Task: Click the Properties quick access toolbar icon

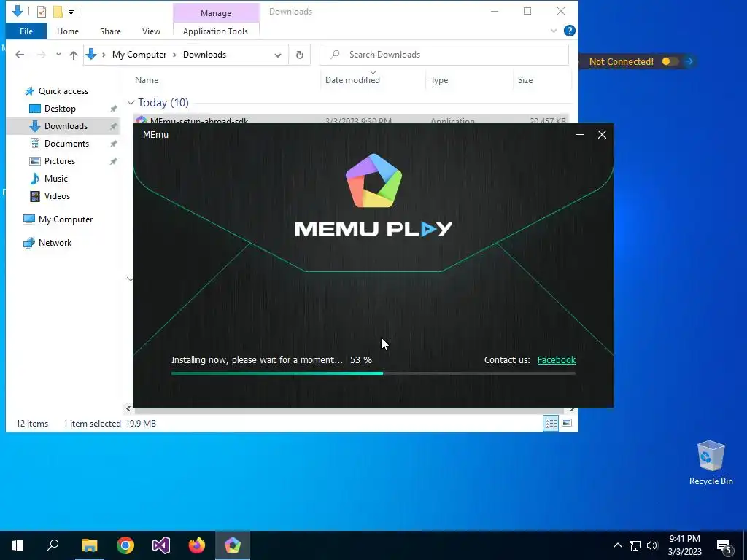Action: (42, 11)
